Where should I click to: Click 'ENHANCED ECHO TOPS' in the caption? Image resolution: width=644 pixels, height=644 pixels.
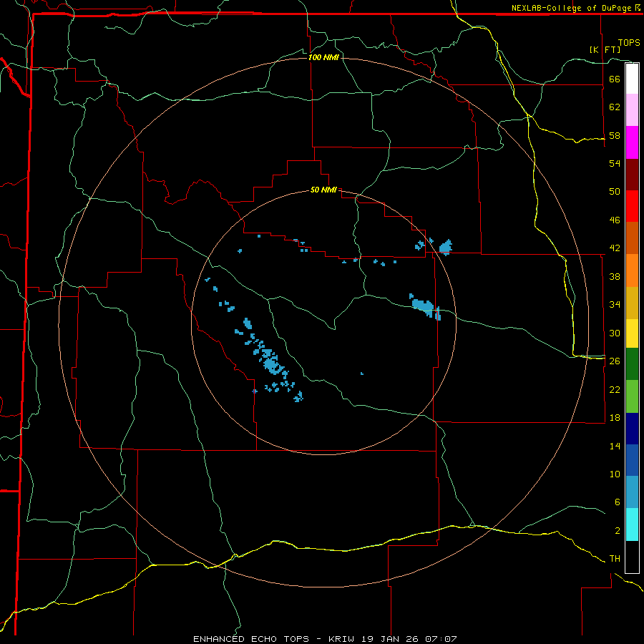click(251, 639)
